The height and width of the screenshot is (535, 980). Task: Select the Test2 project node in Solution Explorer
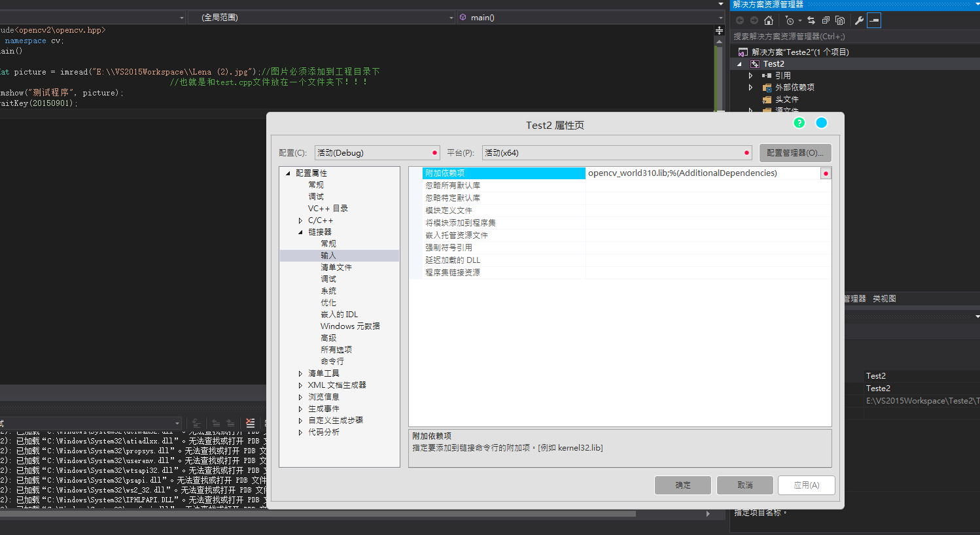click(x=773, y=64)
